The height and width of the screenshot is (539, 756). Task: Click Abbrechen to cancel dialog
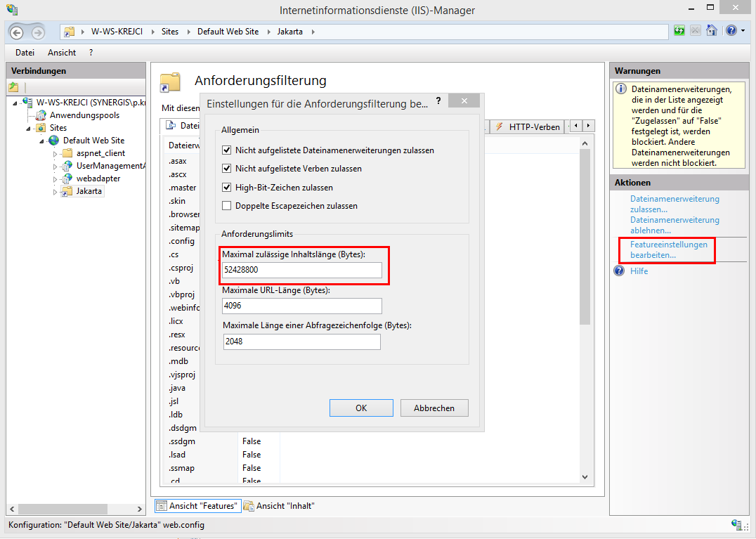tap(434, 408)
